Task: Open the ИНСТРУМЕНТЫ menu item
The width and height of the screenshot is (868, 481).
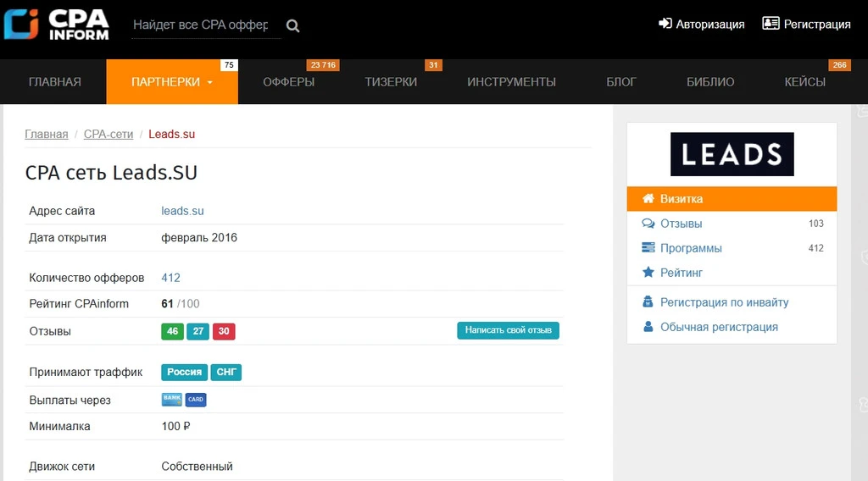Action: pos(511,82)
